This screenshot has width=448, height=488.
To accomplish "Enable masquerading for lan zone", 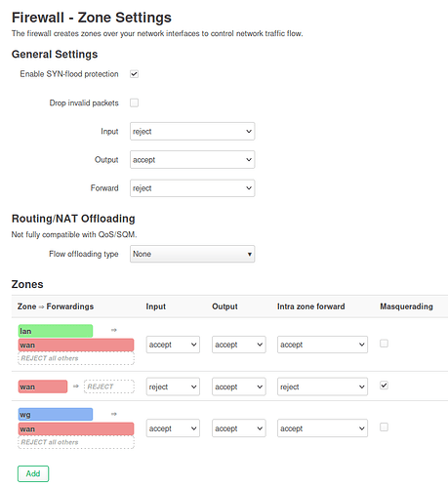I will (384, 344).
